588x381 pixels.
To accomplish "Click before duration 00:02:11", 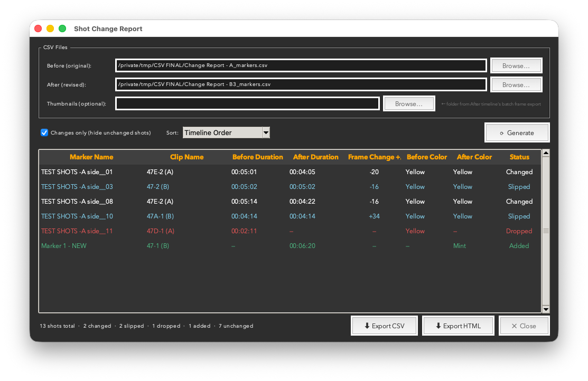I will coord(244,231).
